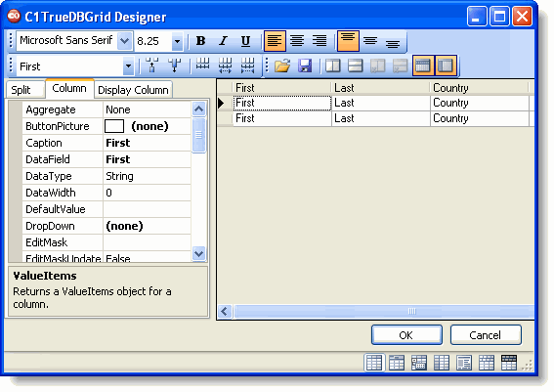Open layout file with folder icon
Screen dimensions: 554x392
pyautogui.click(x=282, y=65)
